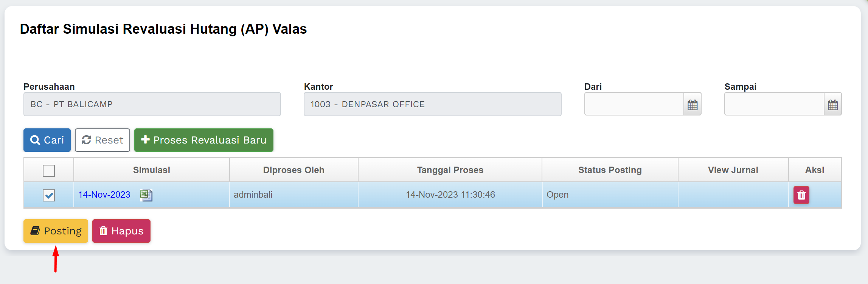Export the 14-Nov-2023 simulation to Excel
Viewport: 868px width, 284px height.
pyautogui.click(x=146, y=195)
